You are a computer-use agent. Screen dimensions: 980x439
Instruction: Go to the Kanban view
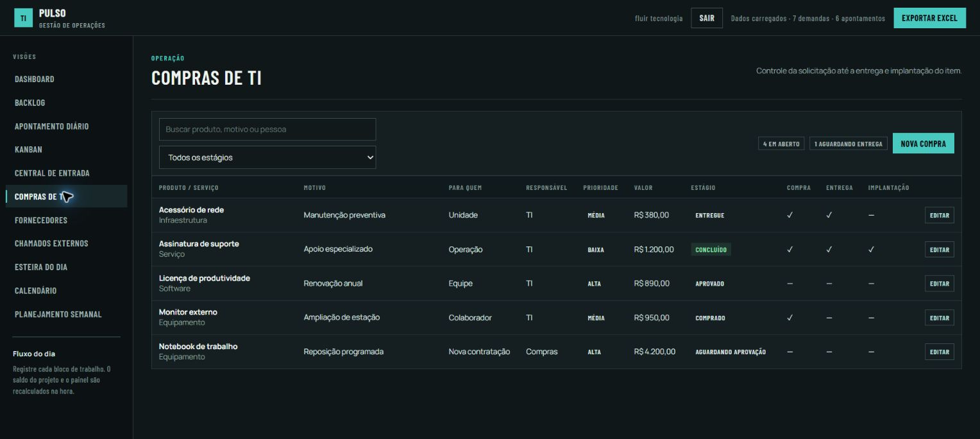pyautogui.click(x=28, y=150)
